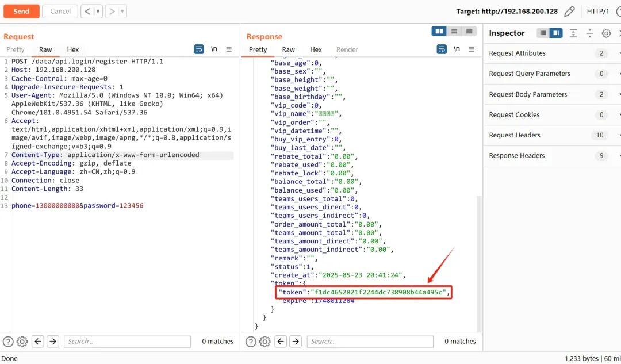Focus the Request search field
The image size is (621, 364).
pyautogui.click(x=127, y=342)
